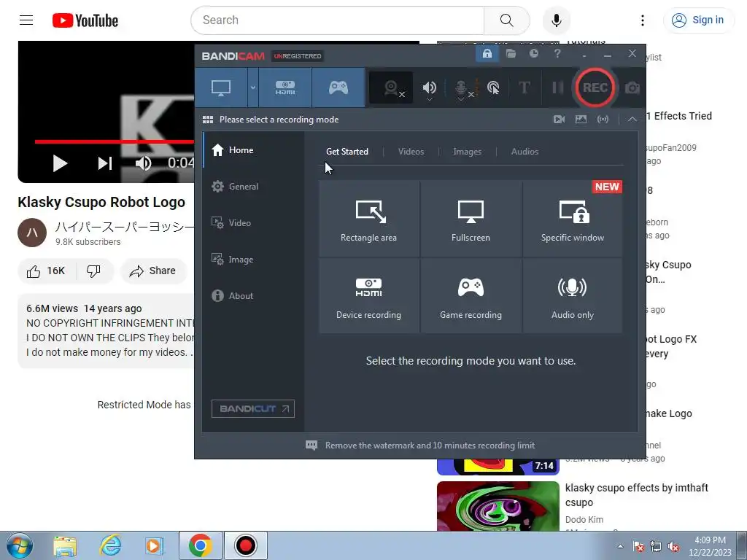Choose Rectangle area recording mode
The width and height of the screenshot is (747, 560).
(368, 219)
